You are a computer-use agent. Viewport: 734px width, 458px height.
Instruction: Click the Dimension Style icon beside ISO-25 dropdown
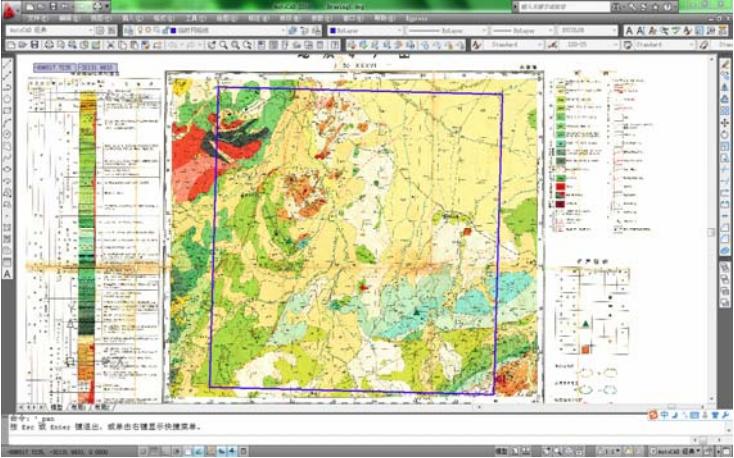pos(553,45)
